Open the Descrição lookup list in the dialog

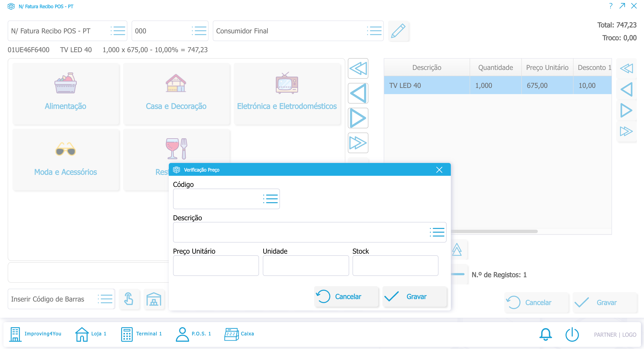[x=437, y=232]
